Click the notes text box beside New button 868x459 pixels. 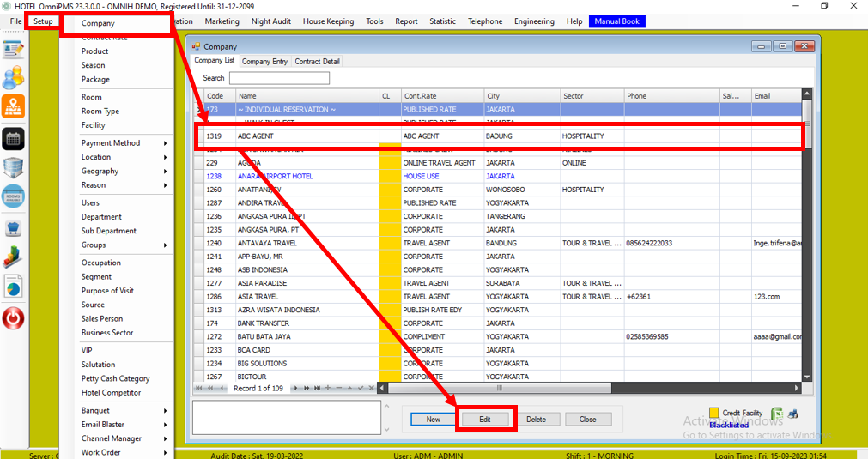286,417
